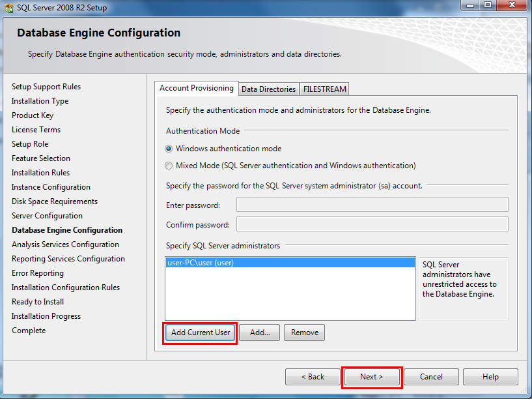
Task: Click Instance Configuration step
Action: pos(51,187)
